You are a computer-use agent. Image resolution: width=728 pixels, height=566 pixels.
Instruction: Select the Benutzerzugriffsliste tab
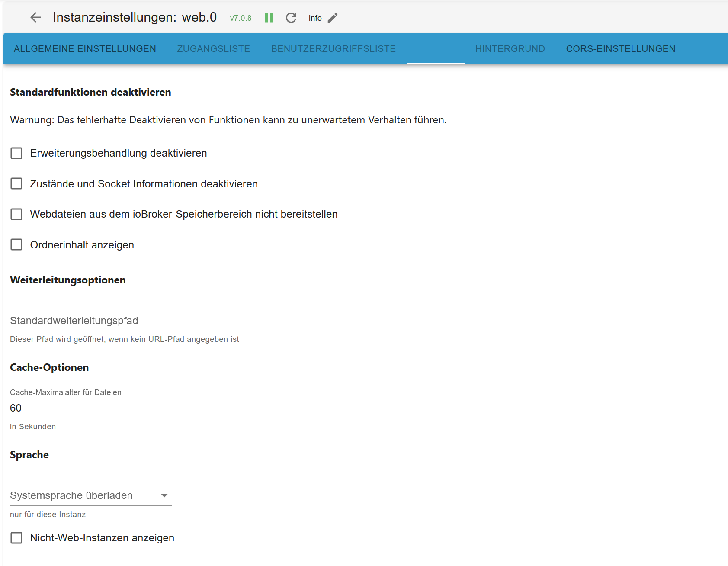point(333,49)
